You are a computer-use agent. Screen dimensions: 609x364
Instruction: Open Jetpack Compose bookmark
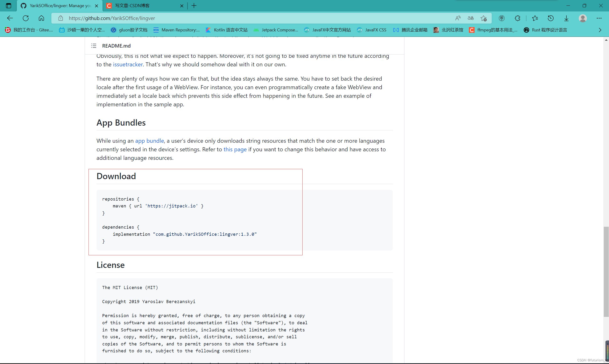(276, 30)
